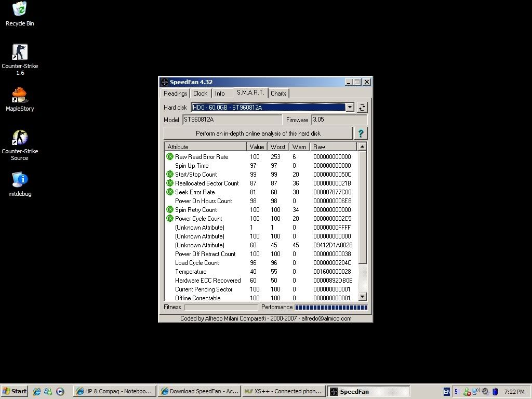Open the Windows Media Player quick launch icon
532x399 pixels.
60,391
